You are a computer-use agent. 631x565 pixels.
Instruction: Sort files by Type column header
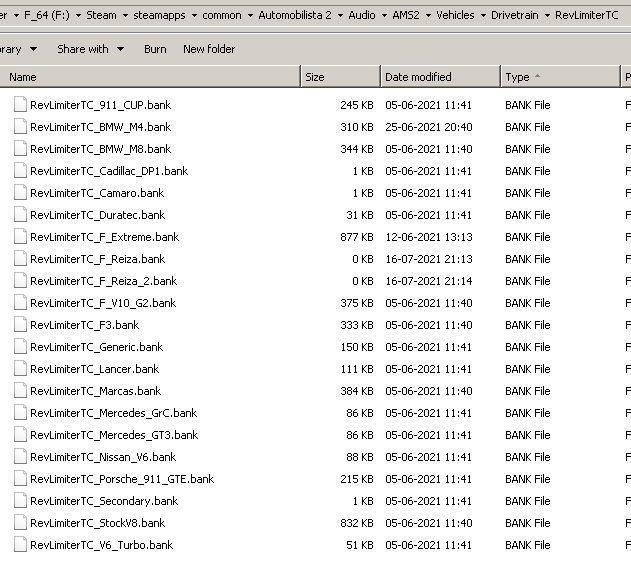pyautogui.click(x=560, y=77)
